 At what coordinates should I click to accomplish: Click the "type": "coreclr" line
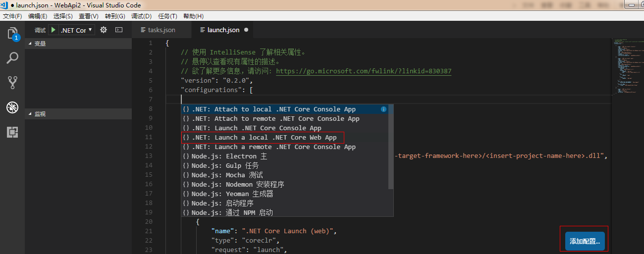point(245,240)
